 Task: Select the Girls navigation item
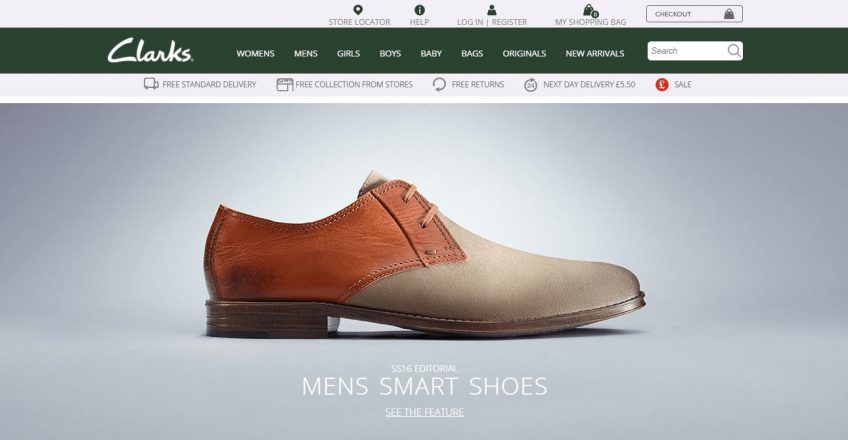click(x=349, y=53)
